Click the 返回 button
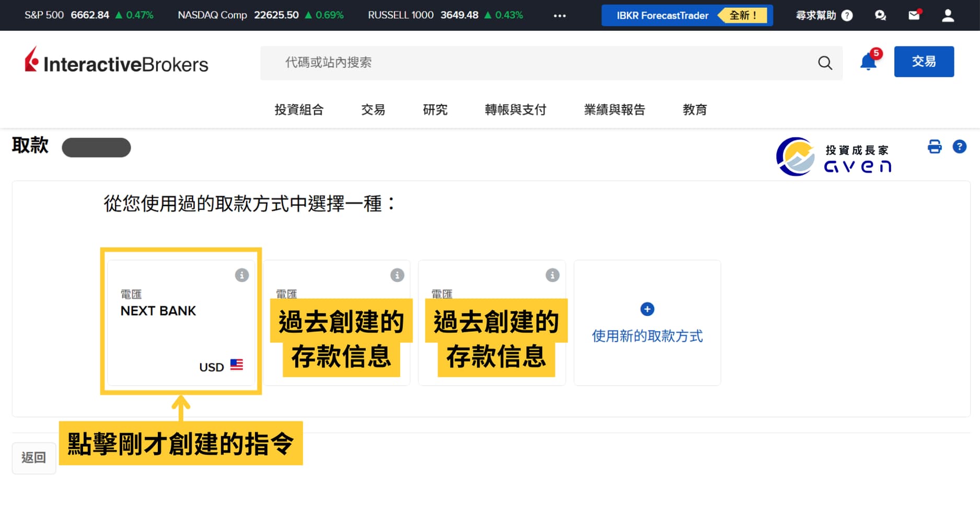980x532 pixels. point(34,458)
